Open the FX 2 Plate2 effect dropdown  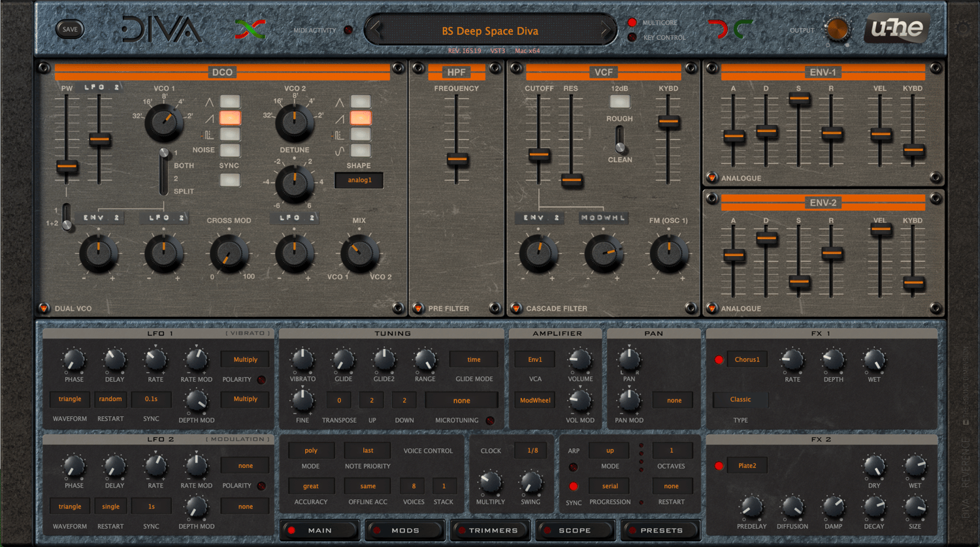[747, 466]
